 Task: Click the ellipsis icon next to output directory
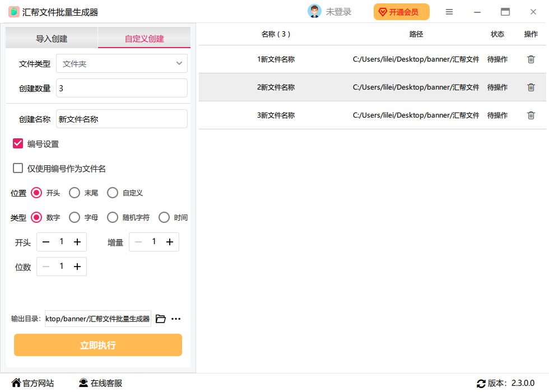click(176, 318)
